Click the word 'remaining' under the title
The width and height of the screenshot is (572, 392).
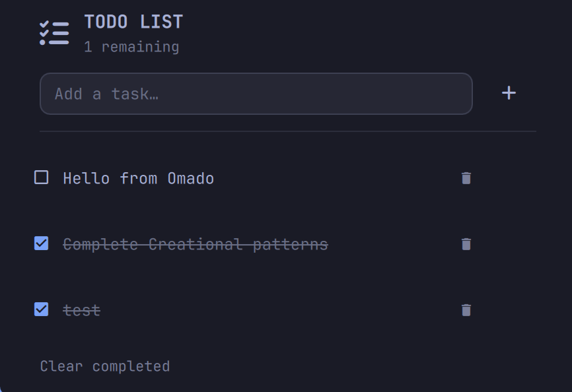click(141, 48)
